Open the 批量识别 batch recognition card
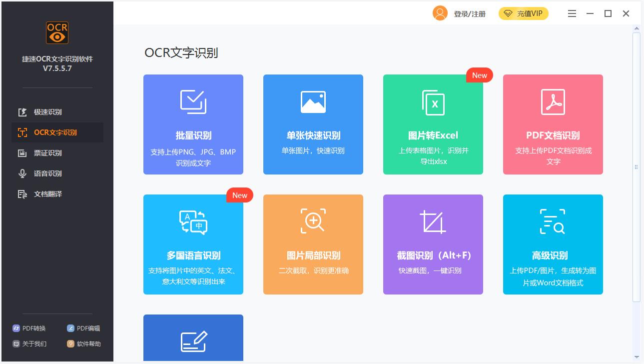 pos(193,124)
